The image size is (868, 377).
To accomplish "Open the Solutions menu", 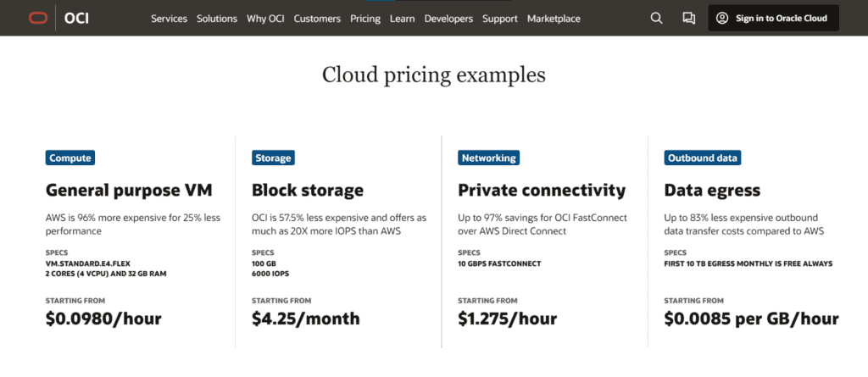I will (217, 19).
